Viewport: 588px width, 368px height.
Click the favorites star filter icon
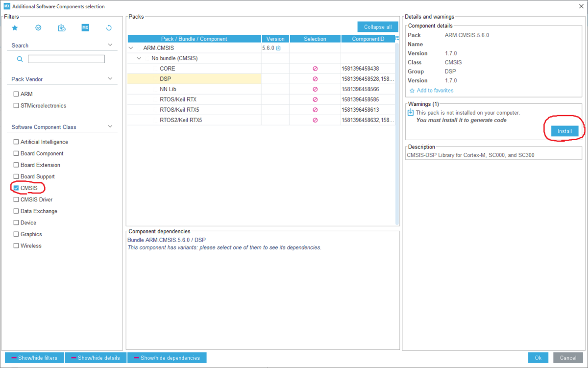[15, 28]
